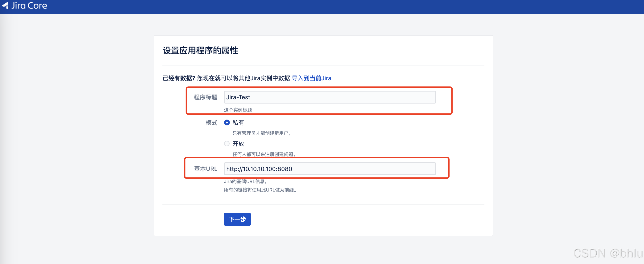644x264 pixels.
Task: Select the 开放 radio button
Action: (x=227, y=144)
